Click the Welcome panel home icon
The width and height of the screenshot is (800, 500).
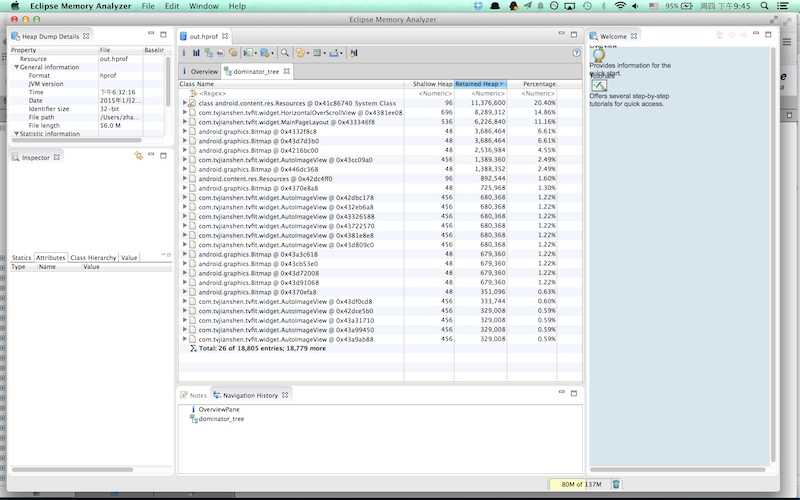pyautogui.click(x=719, y=35)
